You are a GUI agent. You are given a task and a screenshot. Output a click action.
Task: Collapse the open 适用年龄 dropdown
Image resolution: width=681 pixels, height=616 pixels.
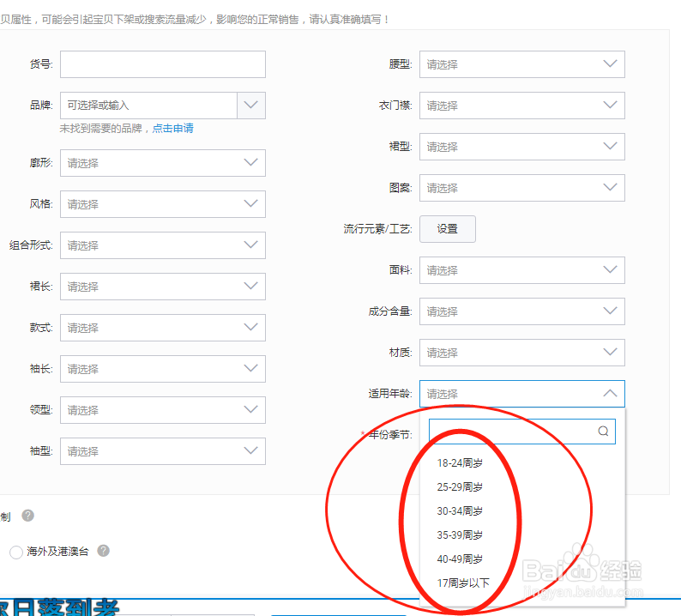(522, 394)
